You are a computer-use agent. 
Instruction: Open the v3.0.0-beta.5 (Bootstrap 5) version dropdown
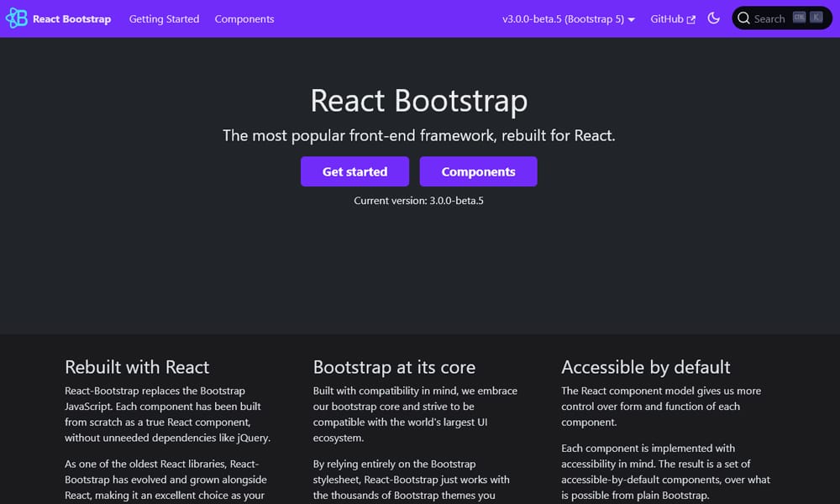(x=569, y=18)
